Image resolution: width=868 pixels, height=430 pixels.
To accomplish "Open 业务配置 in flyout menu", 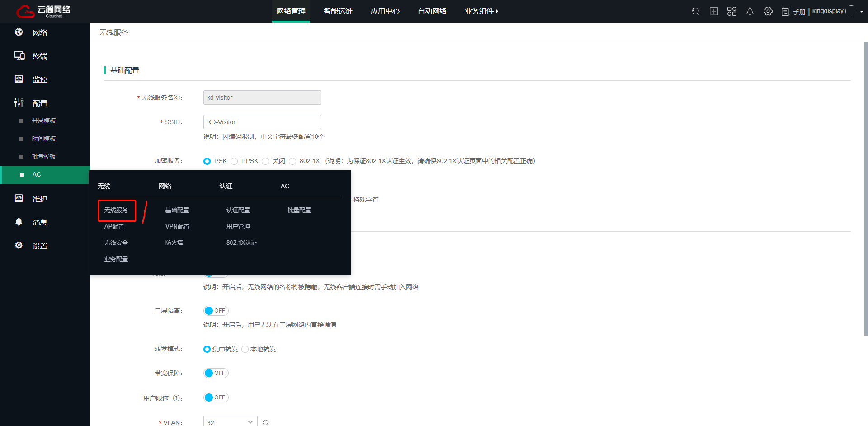I will pyautogui.click(x=116, y=259).
